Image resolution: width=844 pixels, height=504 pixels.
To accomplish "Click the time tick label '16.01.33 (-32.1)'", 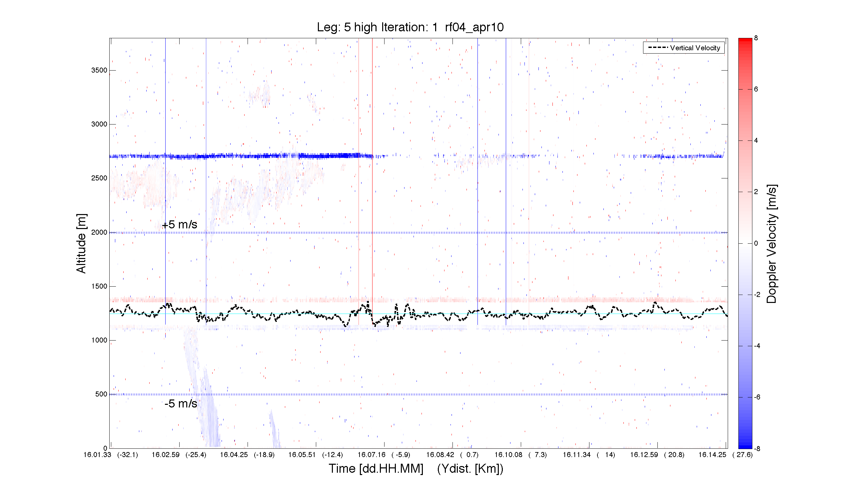I will [x=111, y=455].
